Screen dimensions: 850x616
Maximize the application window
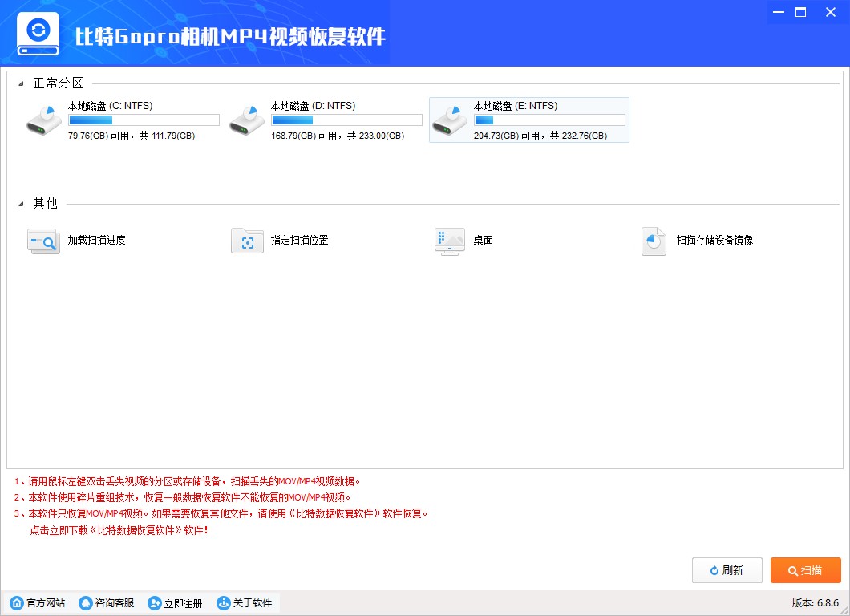click(x=800, y=12)
